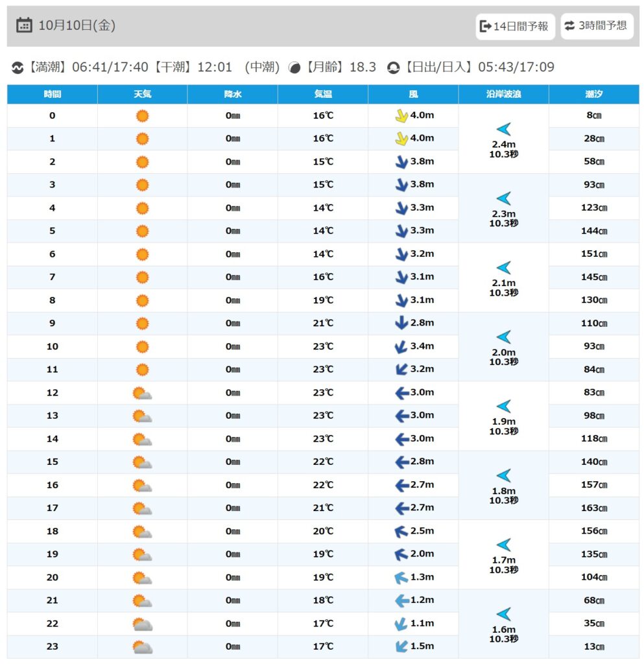The width and height of the screenshot is (644, 664).
Task: Click the moon phase icon before 月齢
Action: [294, 67]
